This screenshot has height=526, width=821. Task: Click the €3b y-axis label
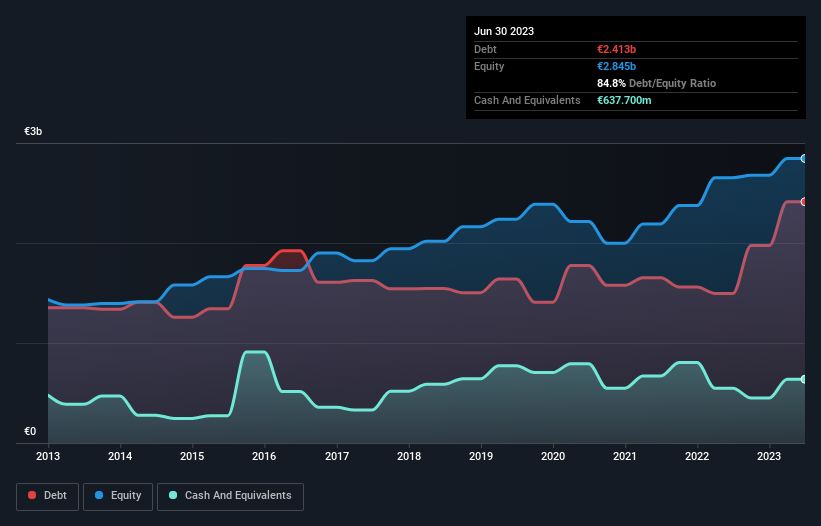(33, 131)
